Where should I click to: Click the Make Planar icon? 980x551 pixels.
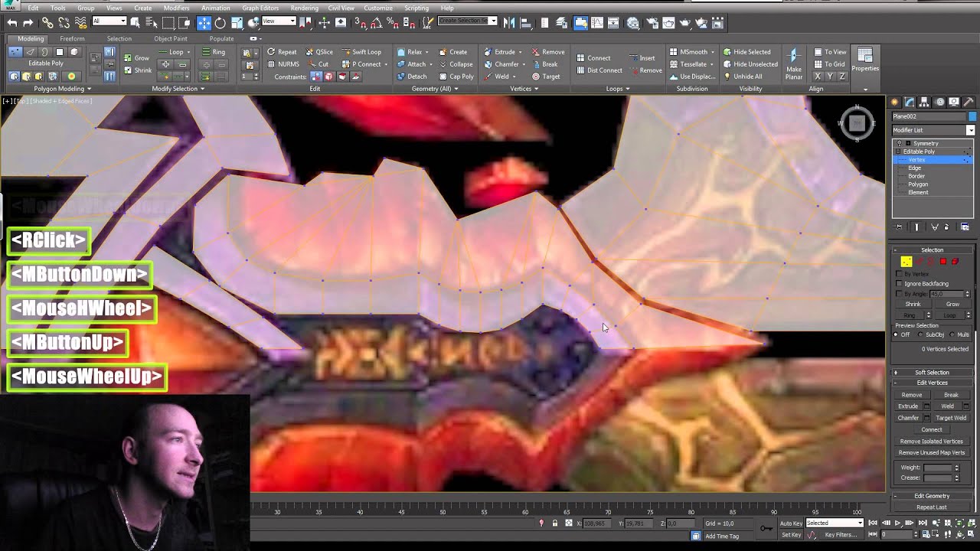coord(793,63)
